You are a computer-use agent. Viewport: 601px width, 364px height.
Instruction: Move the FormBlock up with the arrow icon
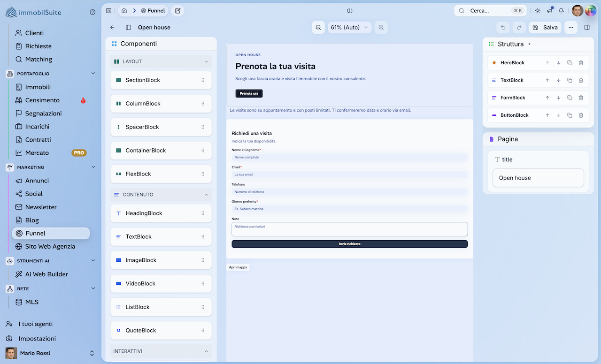tap(548, 98)
